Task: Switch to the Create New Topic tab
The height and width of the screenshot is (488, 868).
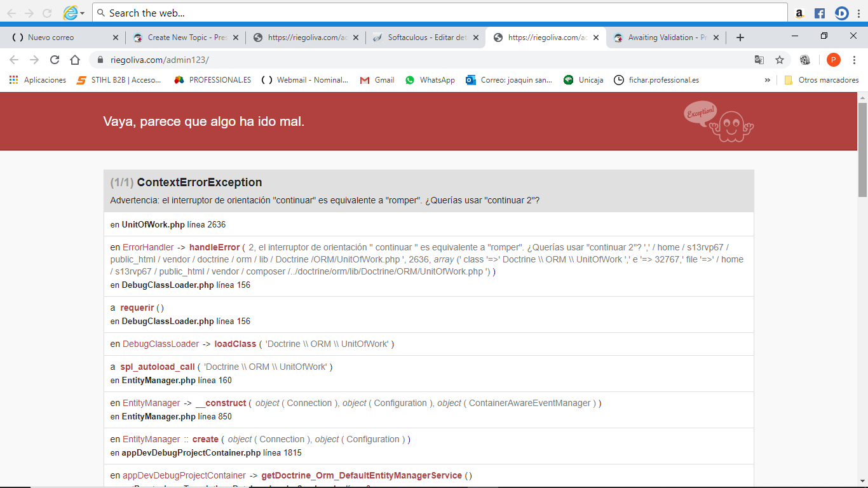Action: click(x=185, y=37)
